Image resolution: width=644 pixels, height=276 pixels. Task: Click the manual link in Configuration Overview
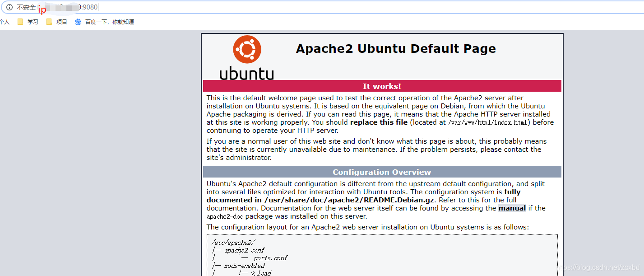(x=512, y=208)
